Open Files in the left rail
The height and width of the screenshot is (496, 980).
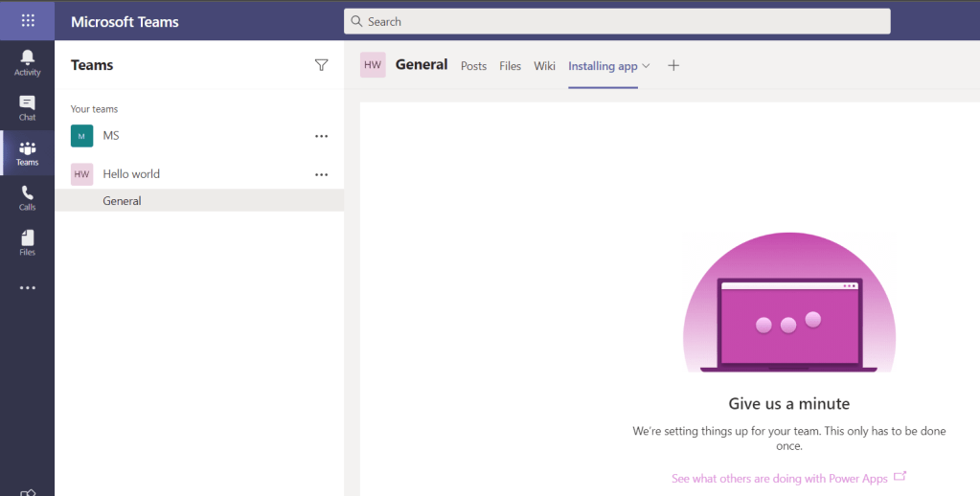point(27,242)
